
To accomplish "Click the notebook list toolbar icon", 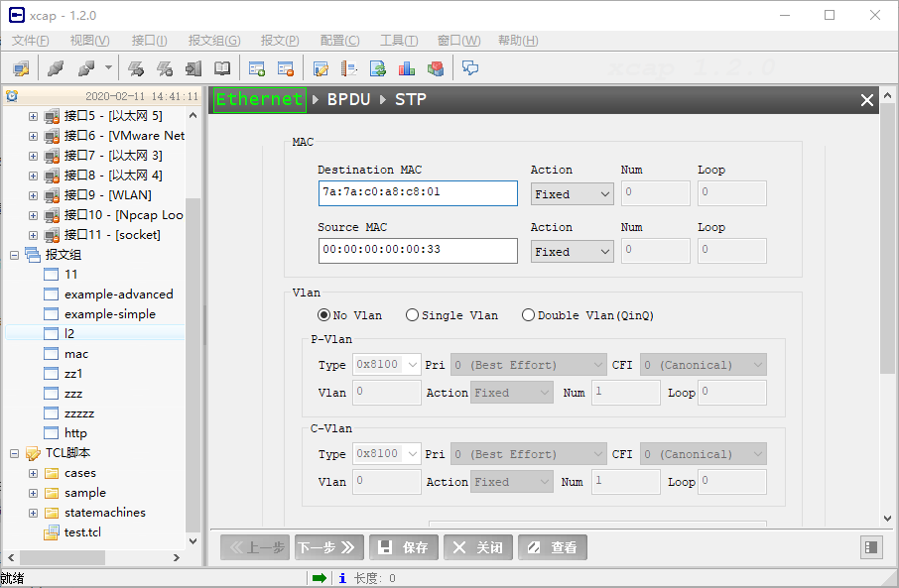I will 349,68.
